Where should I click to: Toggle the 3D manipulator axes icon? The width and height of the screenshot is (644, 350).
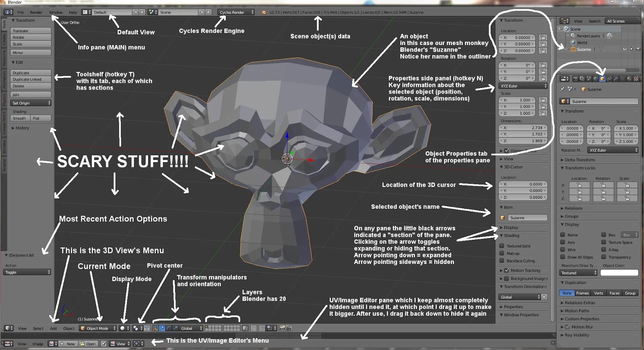155,328
